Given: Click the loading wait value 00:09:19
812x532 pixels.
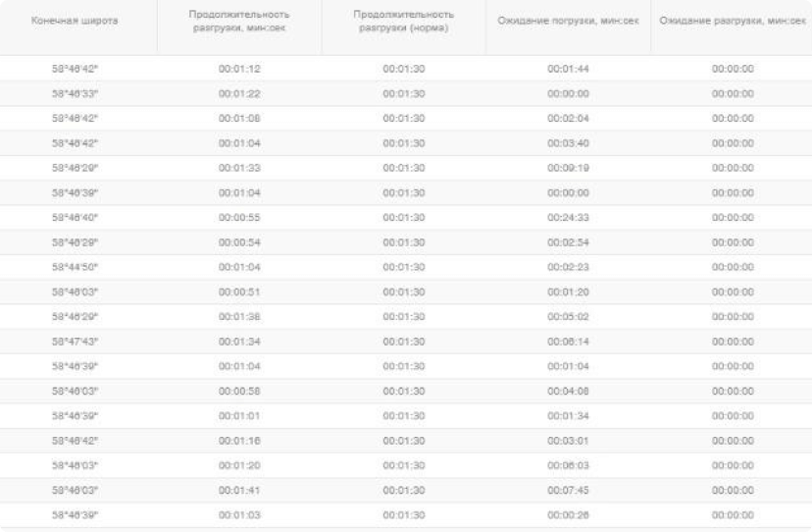Looking at the screenshot, I should 568,168.
